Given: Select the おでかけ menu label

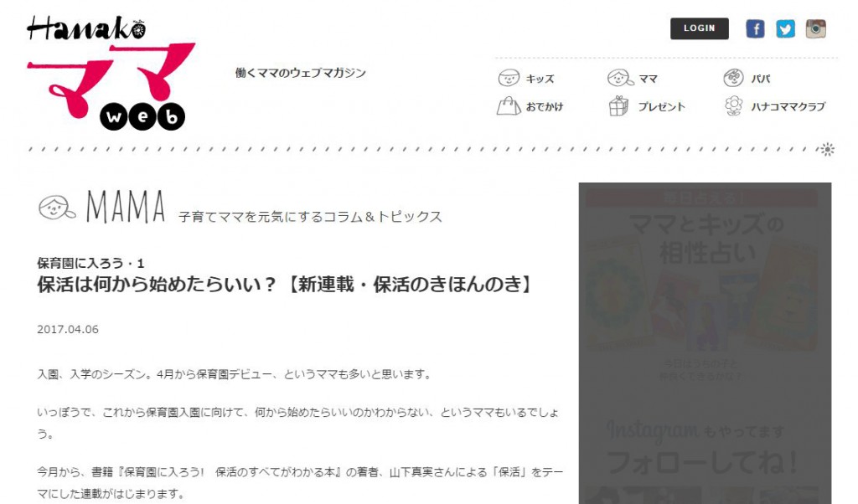Looking at the screenshot, I should 545,106.
